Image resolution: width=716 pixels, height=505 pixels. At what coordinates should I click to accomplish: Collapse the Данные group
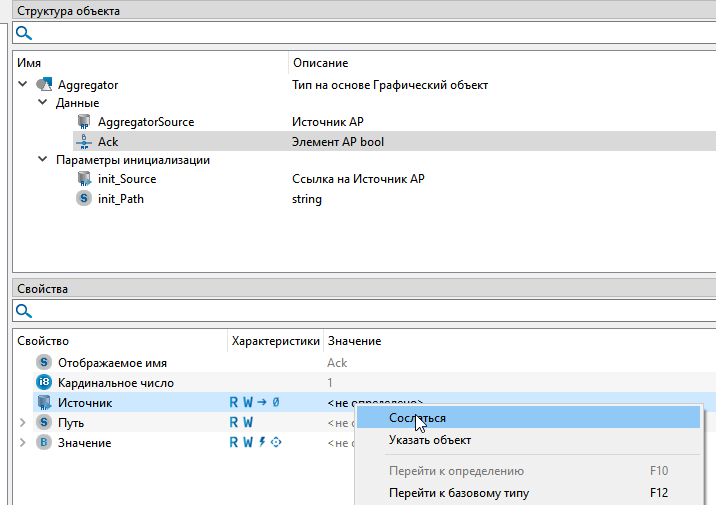click(x=42, y=103)
